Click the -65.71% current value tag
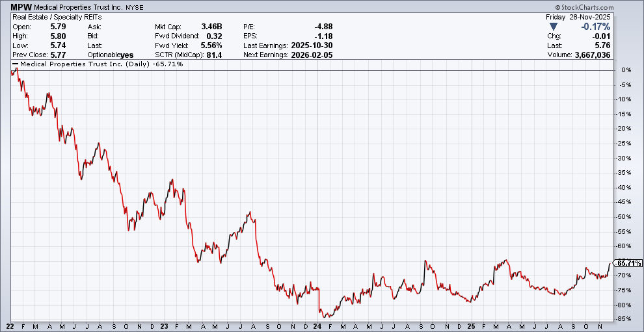 pyautogui.click(x=628, y=263)
